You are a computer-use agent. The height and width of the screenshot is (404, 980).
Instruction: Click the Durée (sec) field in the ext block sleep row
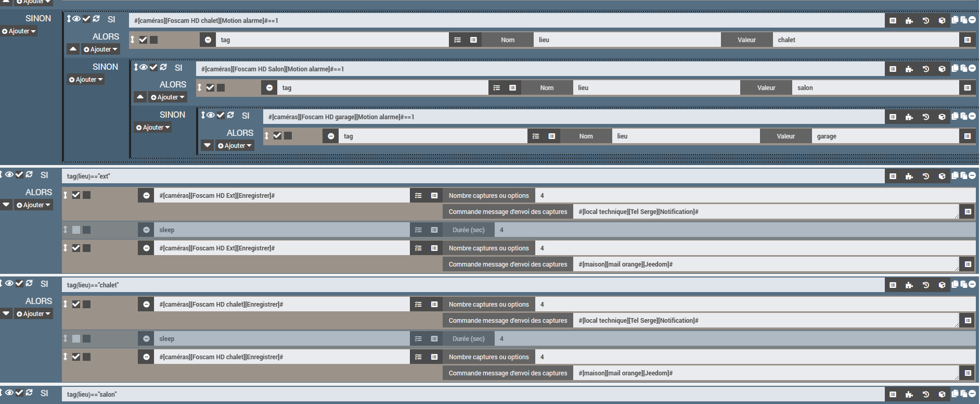(x=735, y=230)
